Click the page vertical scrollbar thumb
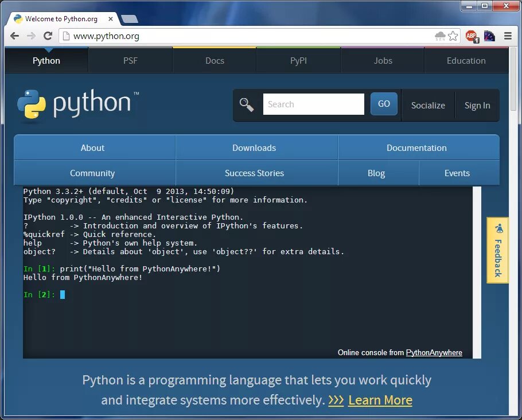The width and height of the screenshot is (522, 420). pos(513,80)
